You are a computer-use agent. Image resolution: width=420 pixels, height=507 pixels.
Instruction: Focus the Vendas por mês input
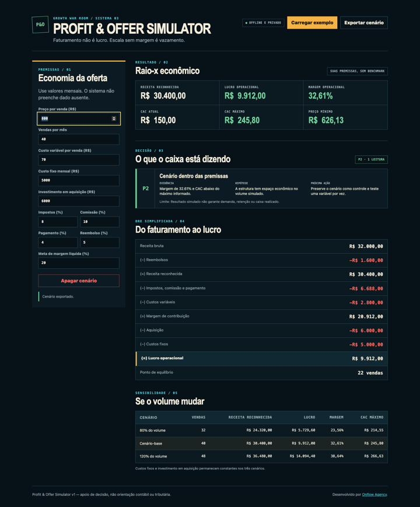pyautogui.click(x=79, y=139)
